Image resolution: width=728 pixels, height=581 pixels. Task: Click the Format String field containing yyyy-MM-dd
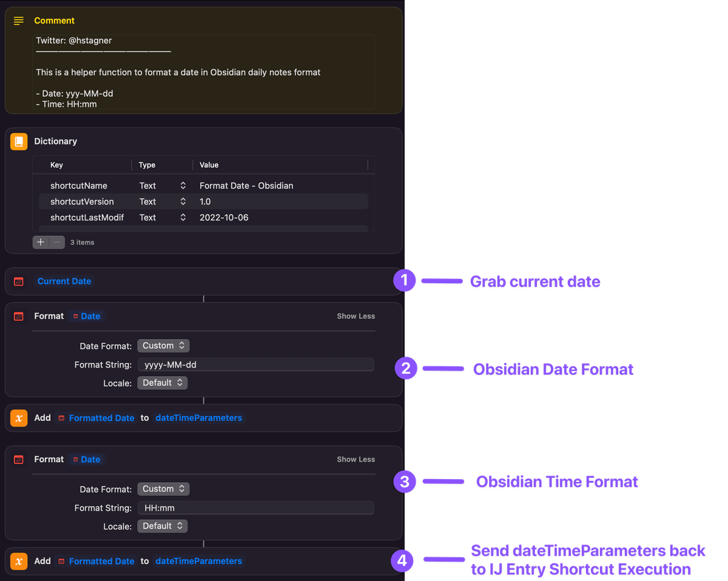[255, 364]
